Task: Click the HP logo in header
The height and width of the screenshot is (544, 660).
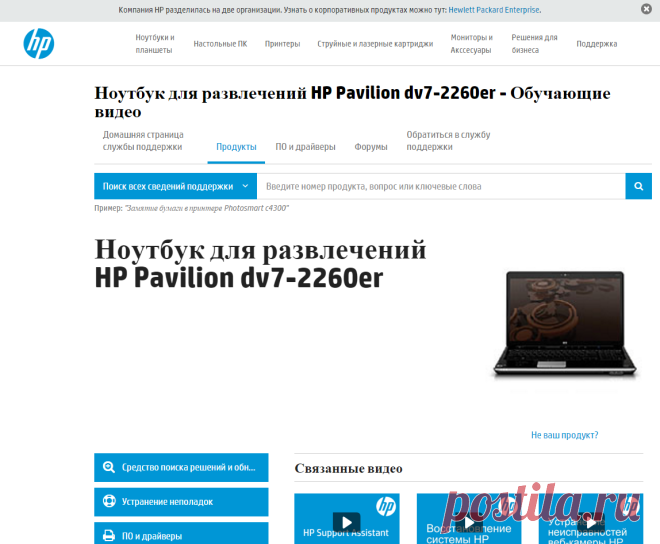Action: [x=39, y=44]
